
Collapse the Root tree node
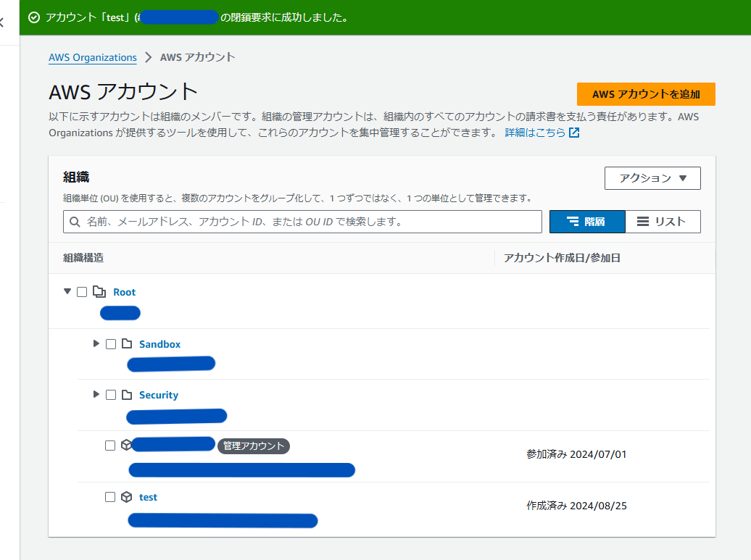tap(67, 292)
